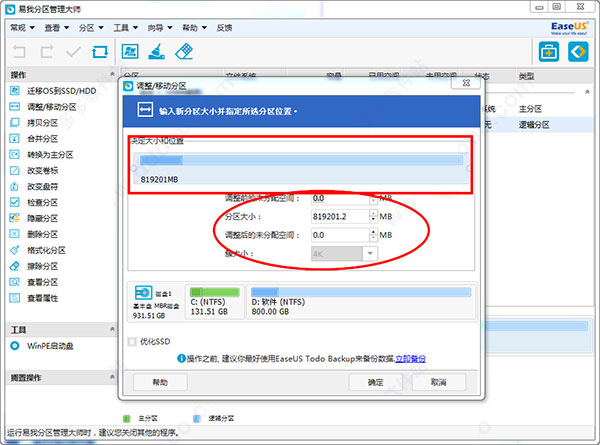600x445 pixels.
Task: Collapse the 工具 panel section
Action: click(112, 329)
